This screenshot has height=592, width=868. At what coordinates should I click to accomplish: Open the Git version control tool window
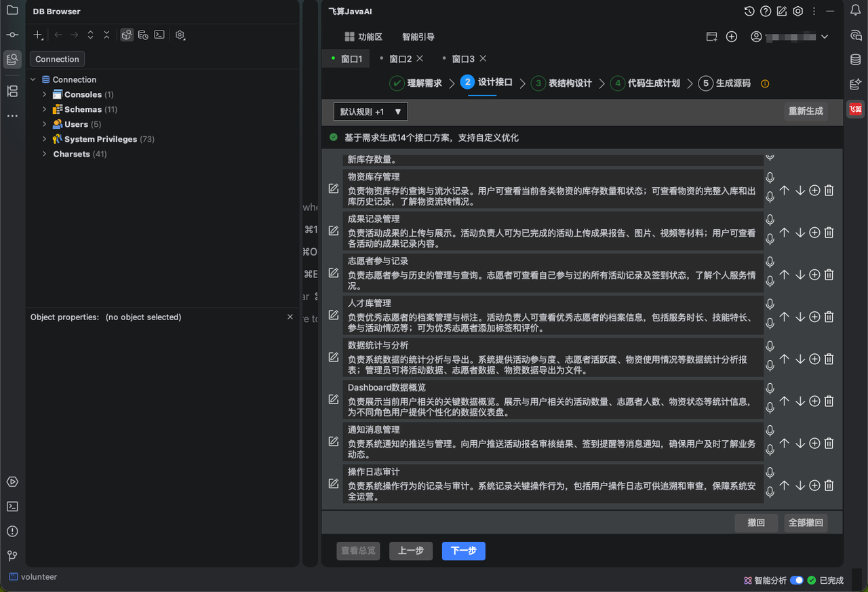(x=12, y=555)
